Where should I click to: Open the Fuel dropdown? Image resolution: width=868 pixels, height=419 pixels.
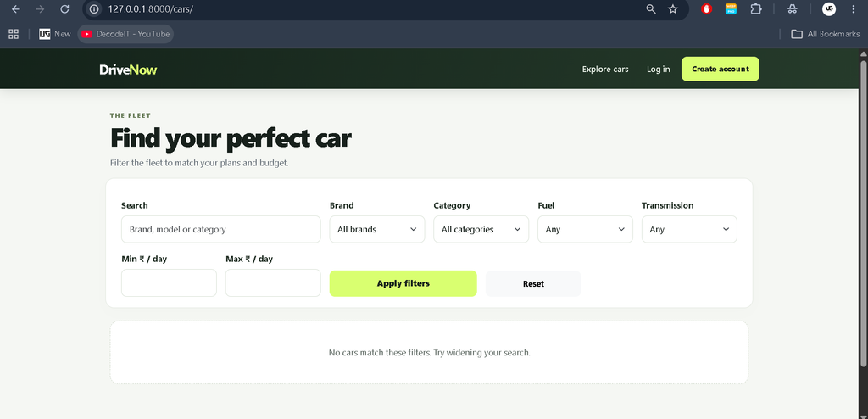pyautogui.click(x=585, y=229)
